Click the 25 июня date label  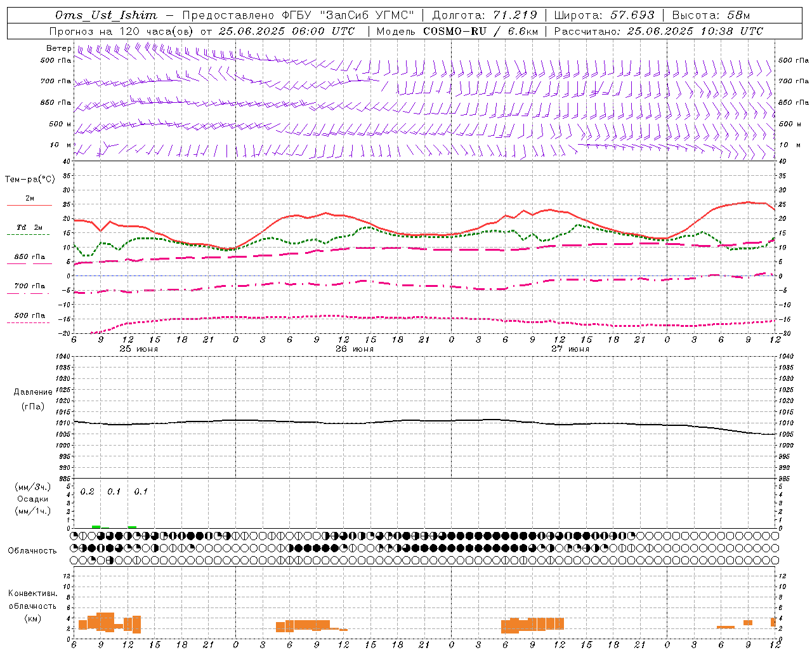[139, 348]
